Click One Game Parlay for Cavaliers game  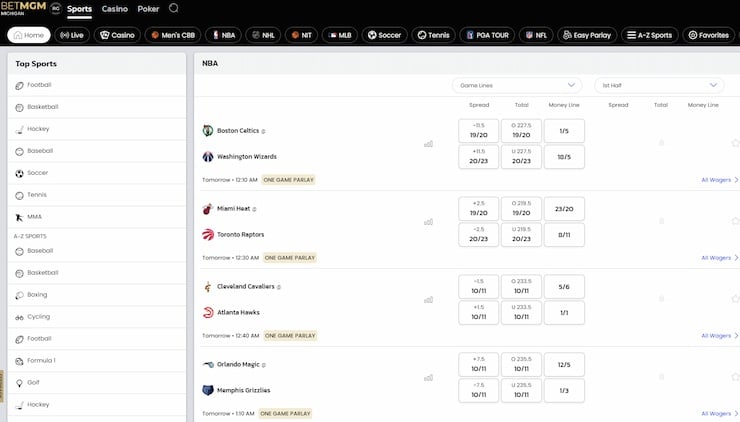tap(290, 336)
